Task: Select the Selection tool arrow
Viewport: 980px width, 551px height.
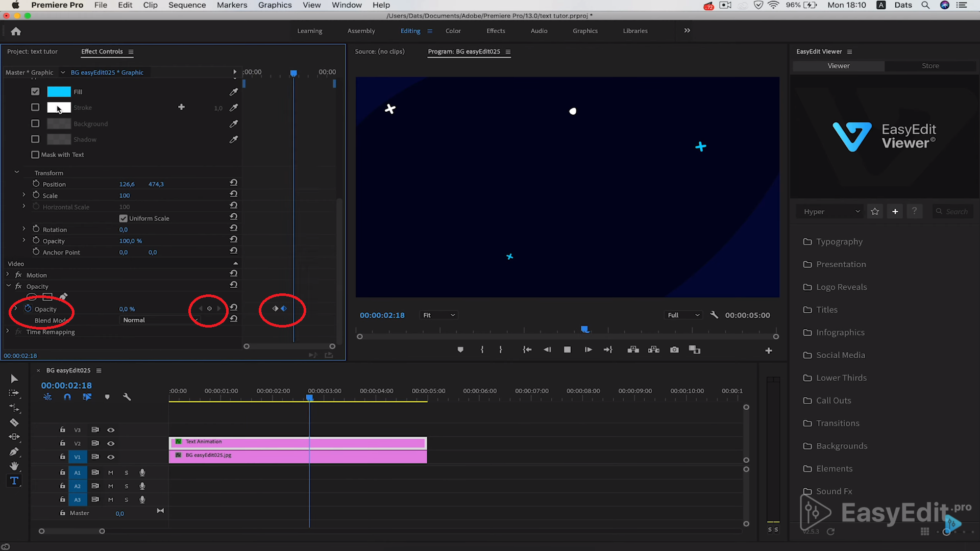Action: click(x=14, y=379)
